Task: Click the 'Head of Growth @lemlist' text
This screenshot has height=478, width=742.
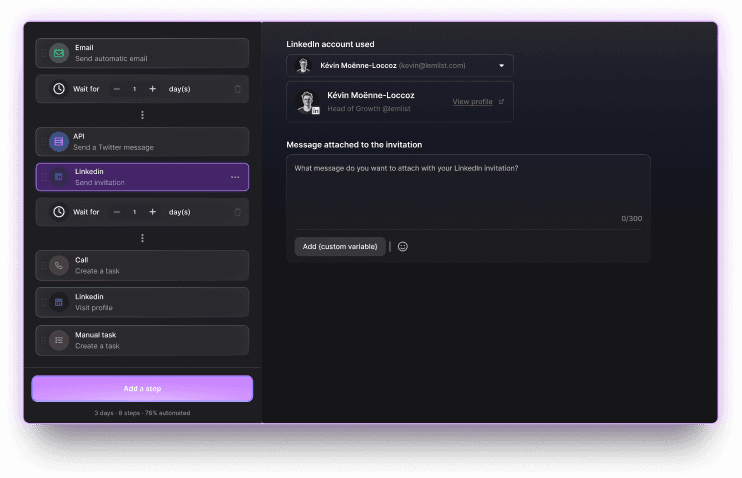Action: click(369, 109)
